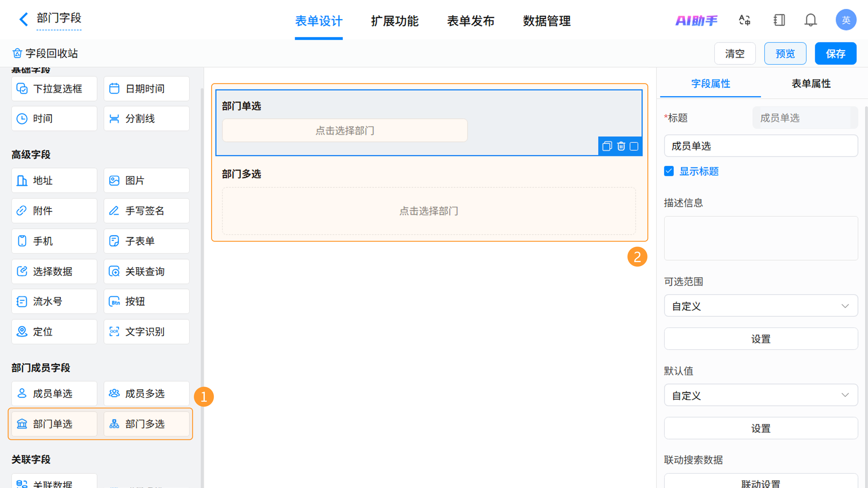Click the translate language icon
Viewport: 868px width, 488px height.
744,20
